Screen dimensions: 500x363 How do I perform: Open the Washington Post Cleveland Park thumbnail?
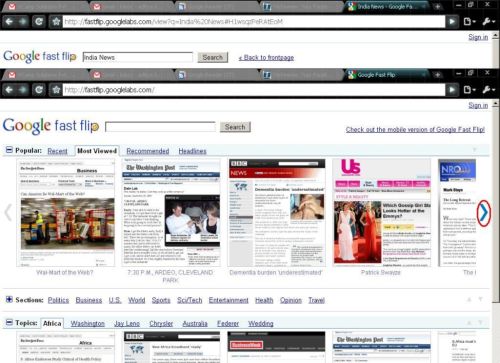point(171,213)
